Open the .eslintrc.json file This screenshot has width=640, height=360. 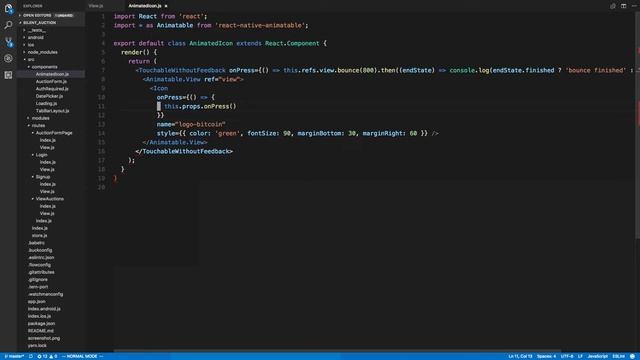[x=41, y=258]
